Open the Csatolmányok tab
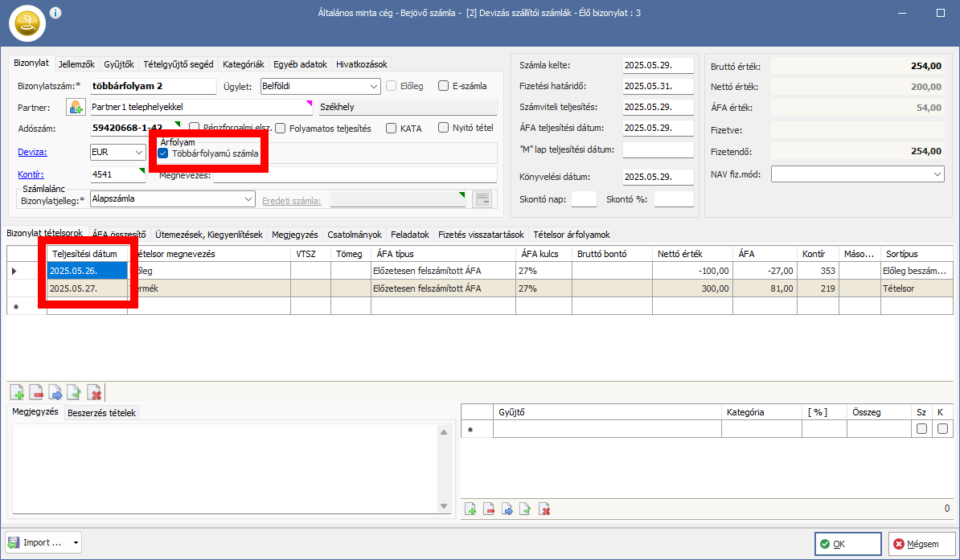 pos(355,235)
